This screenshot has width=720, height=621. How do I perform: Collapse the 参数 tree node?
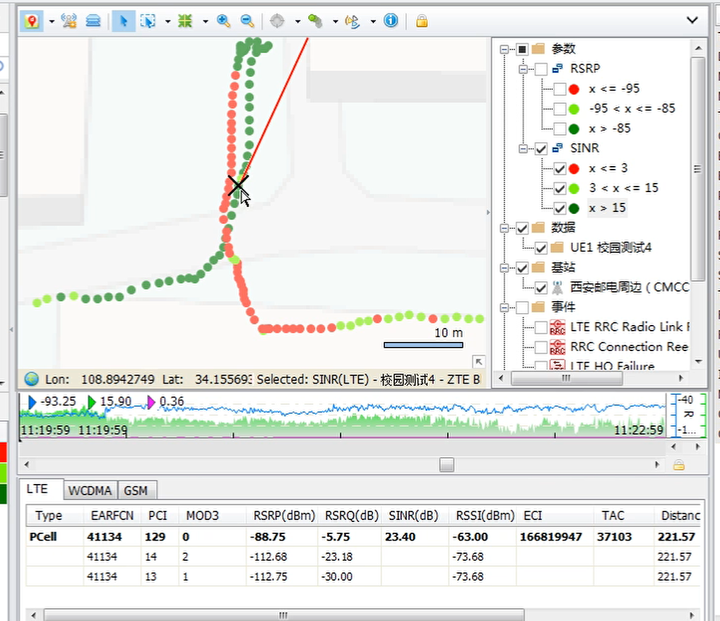[505, 49]
